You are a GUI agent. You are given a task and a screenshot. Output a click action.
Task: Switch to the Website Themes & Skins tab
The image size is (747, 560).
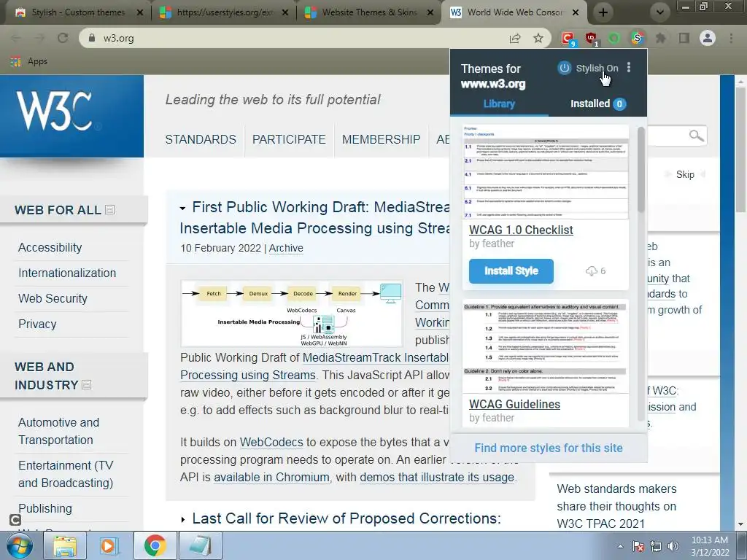pyautogui.click(x=369, y=12)
